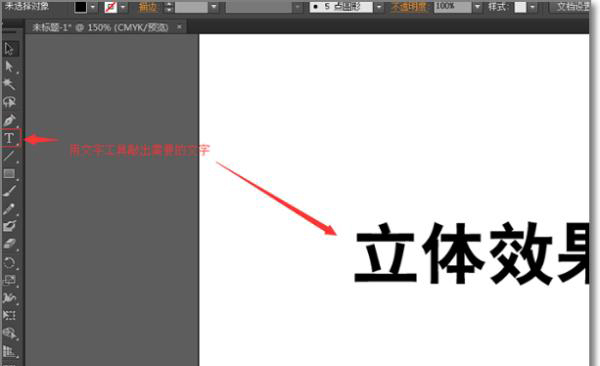The height and width of the screenshot is (366, 600).
Task: Select the Scale tool
Action: point(10,280)
